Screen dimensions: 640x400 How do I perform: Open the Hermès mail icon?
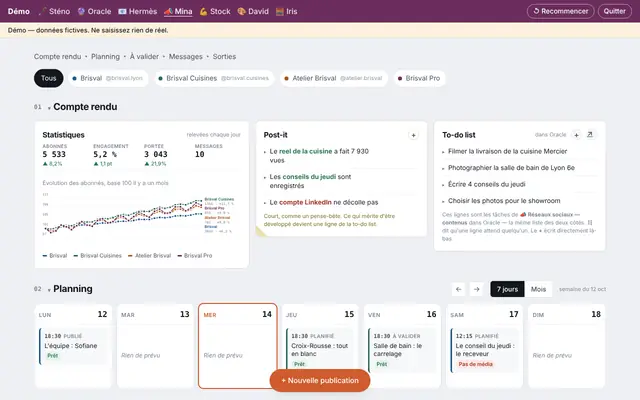122,11
